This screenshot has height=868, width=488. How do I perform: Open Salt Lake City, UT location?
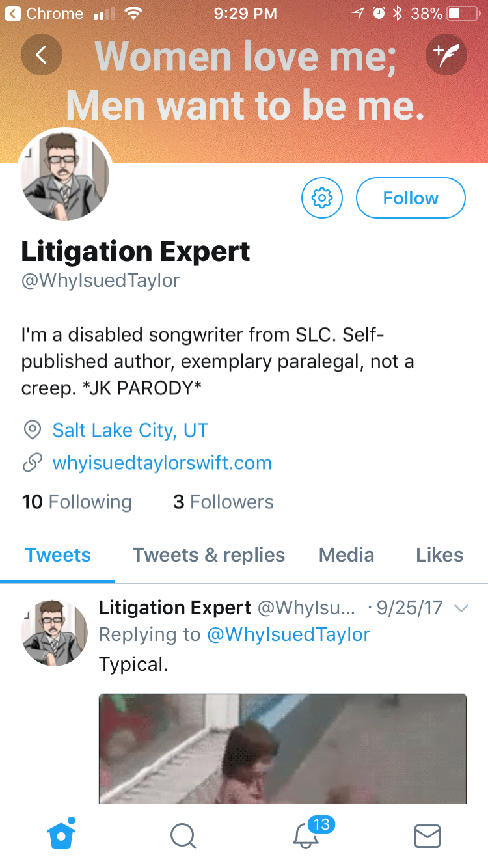(130, 430)
